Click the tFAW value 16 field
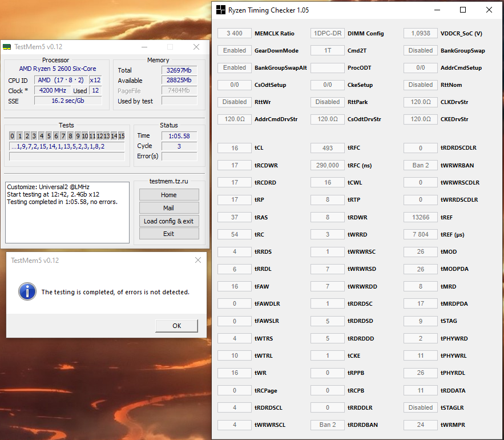This screenshot has height=440, width=504. point(235,286)
